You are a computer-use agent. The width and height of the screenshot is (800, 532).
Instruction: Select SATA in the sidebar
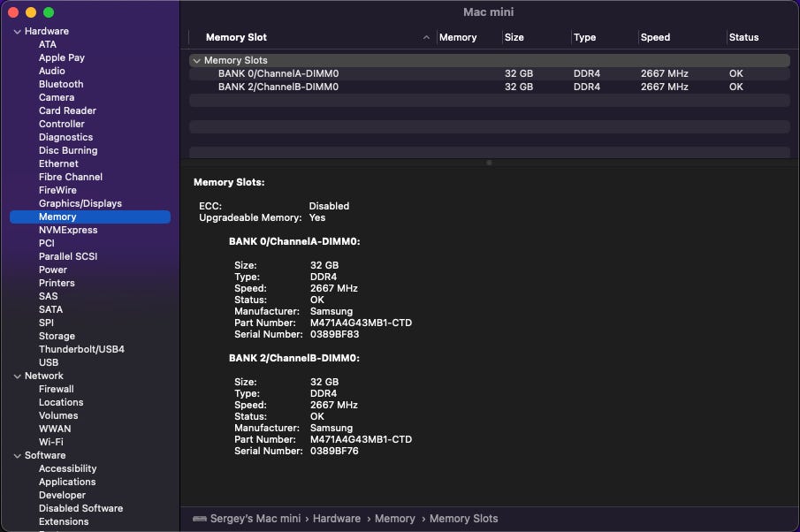tap(51, 309)
